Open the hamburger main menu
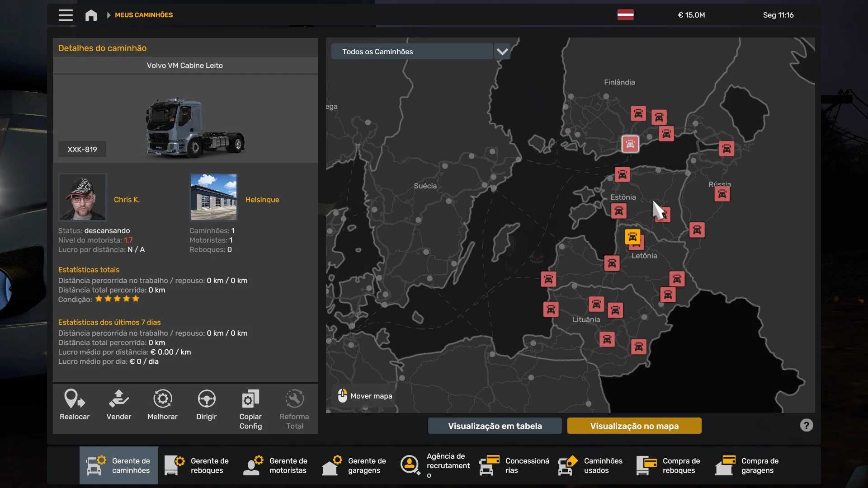 [66, 15]
